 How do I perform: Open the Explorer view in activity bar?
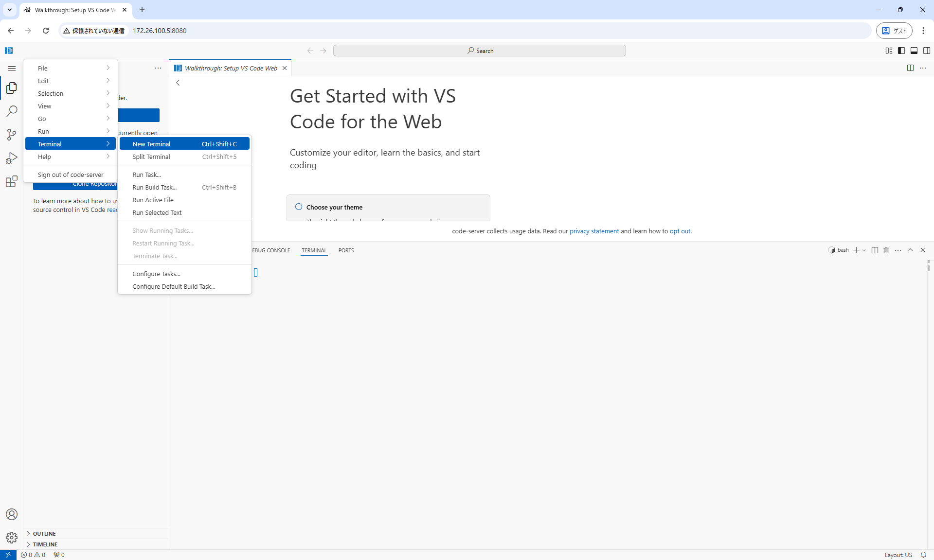[12, 88]
